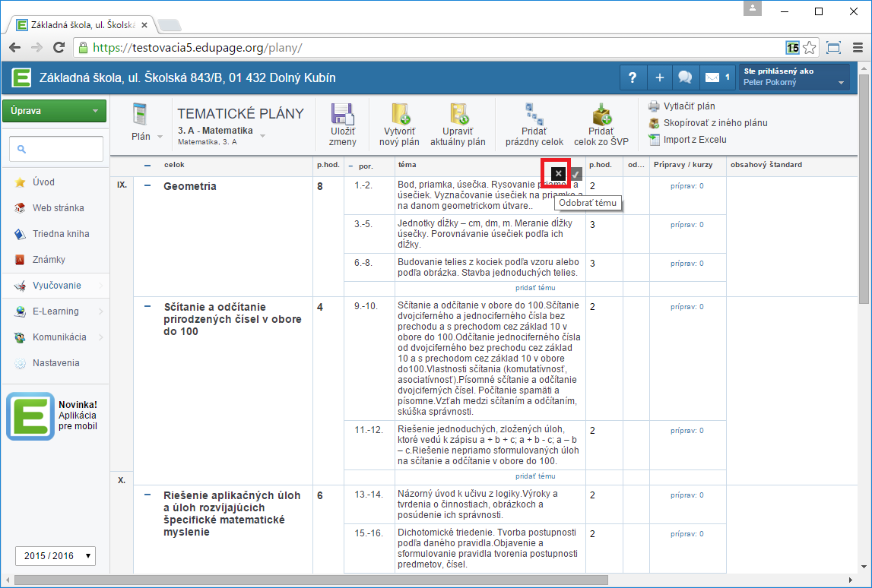Image resolution: width=872 pixels, height=588 pixels.
Task: Collapse the Geometria section
Action: pos(147,186)
